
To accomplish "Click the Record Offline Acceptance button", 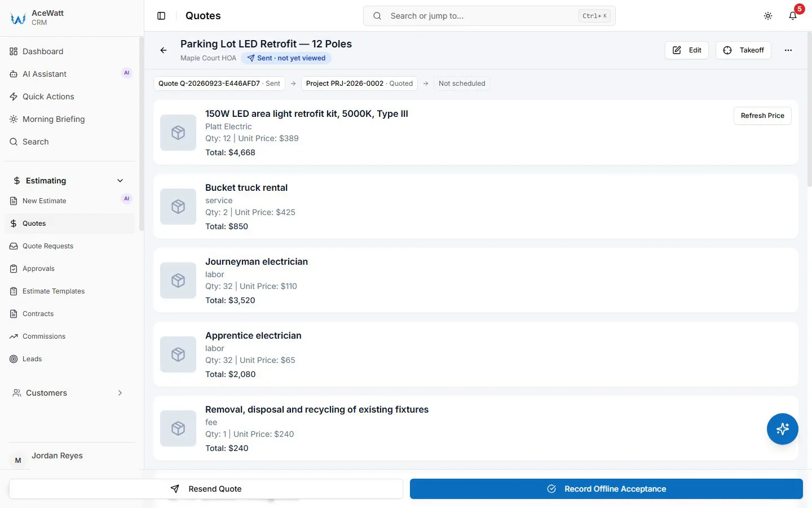I will [606, 489].
